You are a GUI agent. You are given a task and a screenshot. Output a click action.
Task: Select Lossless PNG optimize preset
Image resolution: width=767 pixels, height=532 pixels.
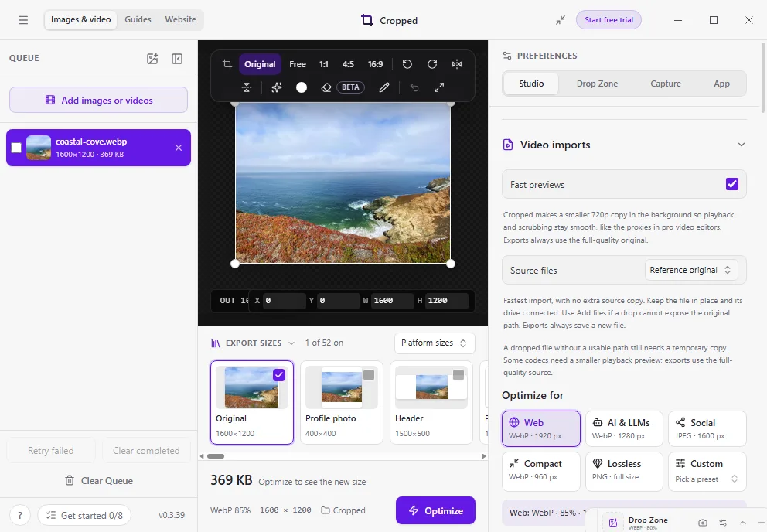pos(624,471)
